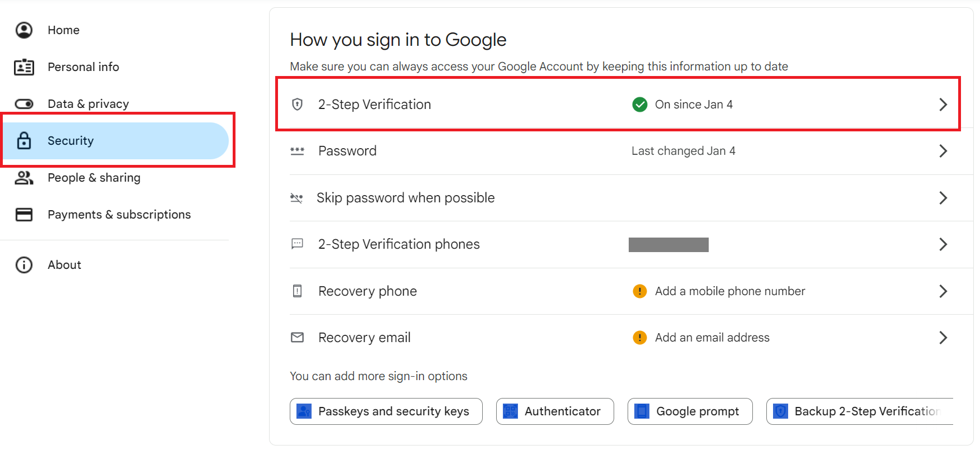The width and height of the screenshot is (980, 455).
Task: Click the Recovery email envelope icon
Action: (x=298, y=338)
